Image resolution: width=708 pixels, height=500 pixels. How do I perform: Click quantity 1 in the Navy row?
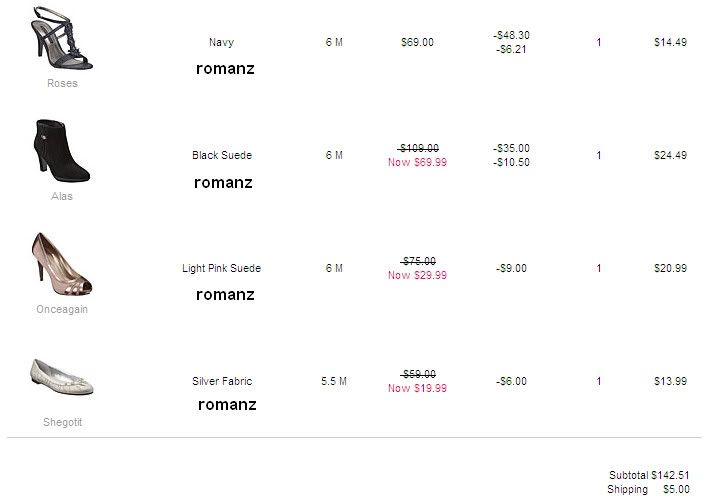tap(599, 42)
